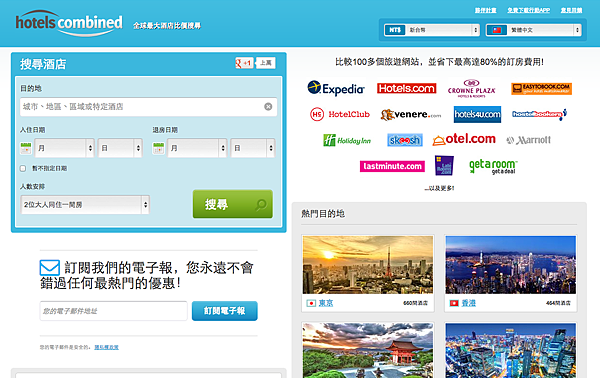Open the 東京 destination link

326,303
